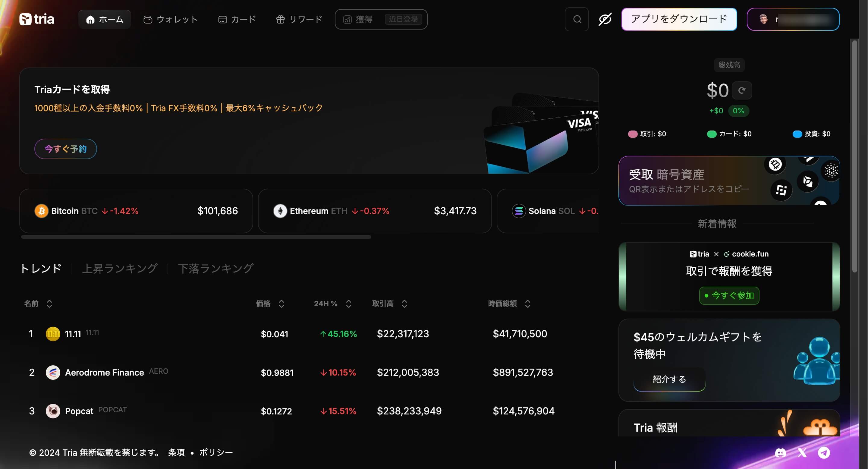Viewport: 868px width, 469px height.
Task: Click 今すぐ予約 button
Action: point(65,149)
